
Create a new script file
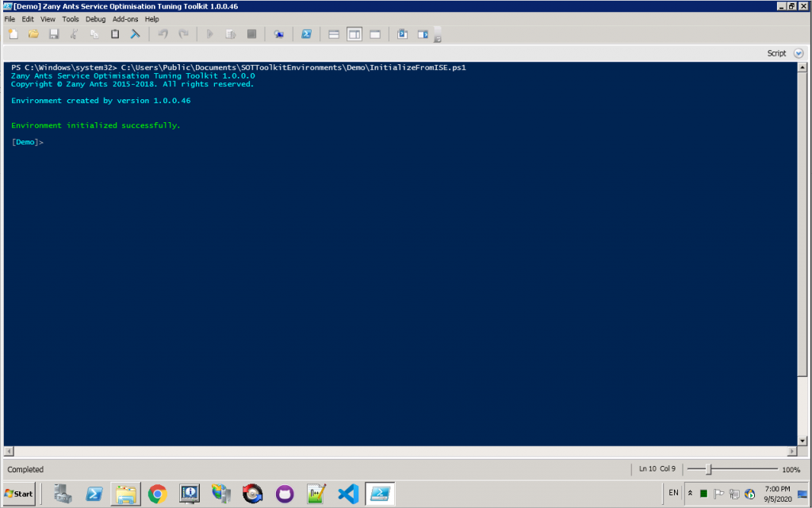tap(13, 34)
